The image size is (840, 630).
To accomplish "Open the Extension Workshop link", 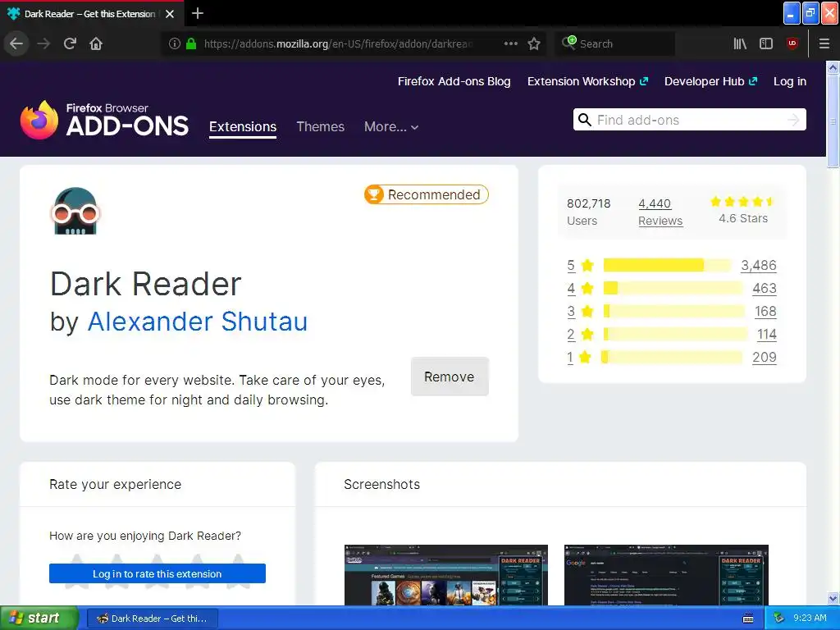I will (x=587, y=81).
